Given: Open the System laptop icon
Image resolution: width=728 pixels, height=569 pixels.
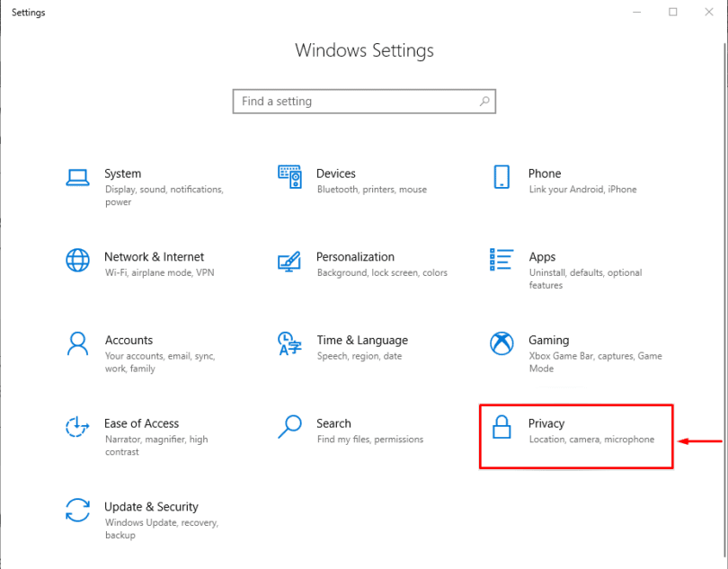Looking at the screenshot, I should click(x=77, y=177).
